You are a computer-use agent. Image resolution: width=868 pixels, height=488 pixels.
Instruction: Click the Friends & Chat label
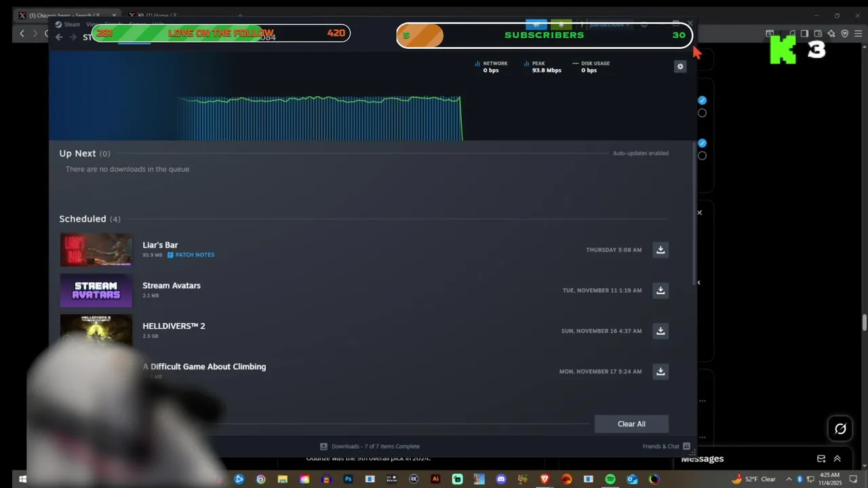click(660, 446)
